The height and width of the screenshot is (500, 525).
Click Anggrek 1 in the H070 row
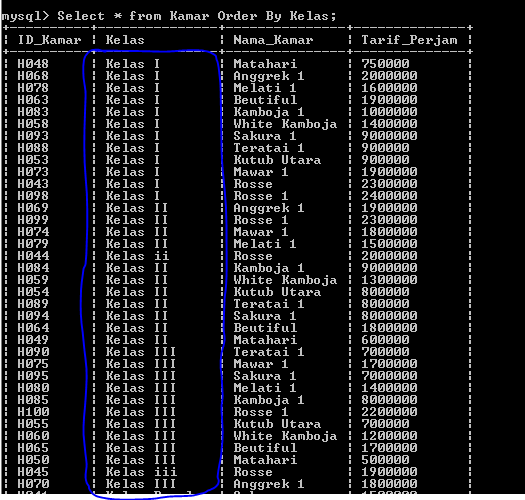coord(269,484)
